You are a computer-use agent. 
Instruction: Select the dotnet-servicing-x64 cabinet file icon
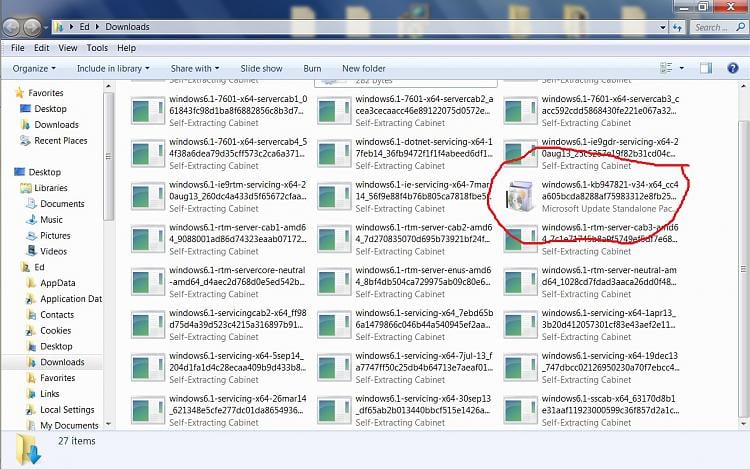pyautogui.click(x=334, y=154)
